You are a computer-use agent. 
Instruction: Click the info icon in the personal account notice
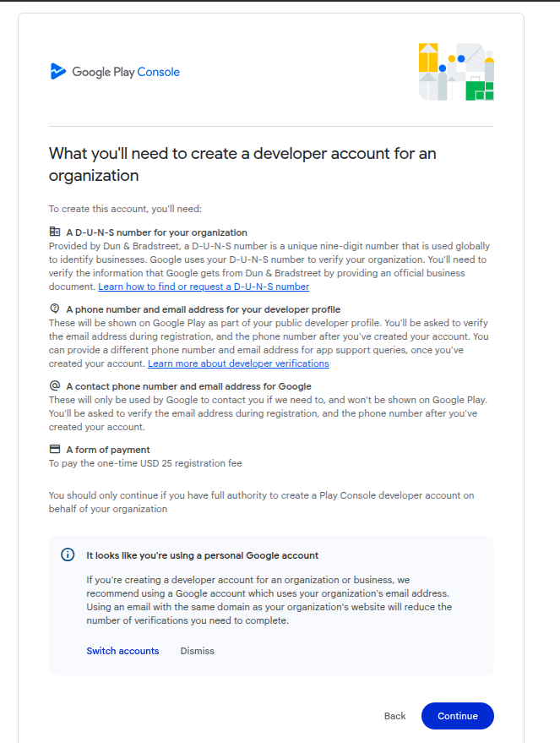68,555
